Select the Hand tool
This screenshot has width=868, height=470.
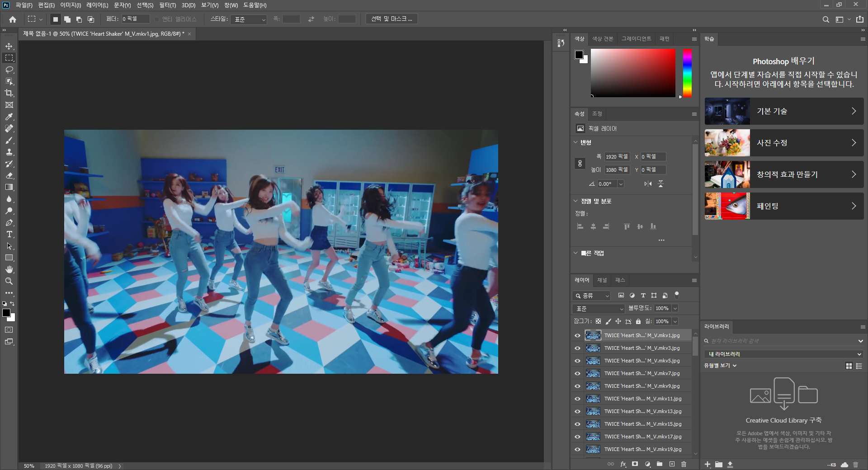(9, 269)
